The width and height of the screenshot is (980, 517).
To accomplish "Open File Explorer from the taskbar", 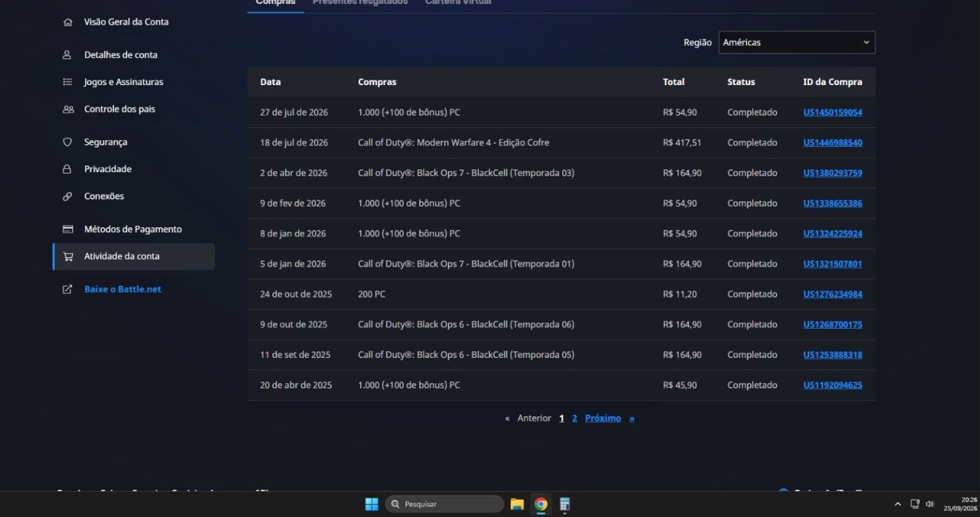I will pyautogui.click(x=517, y=504).
